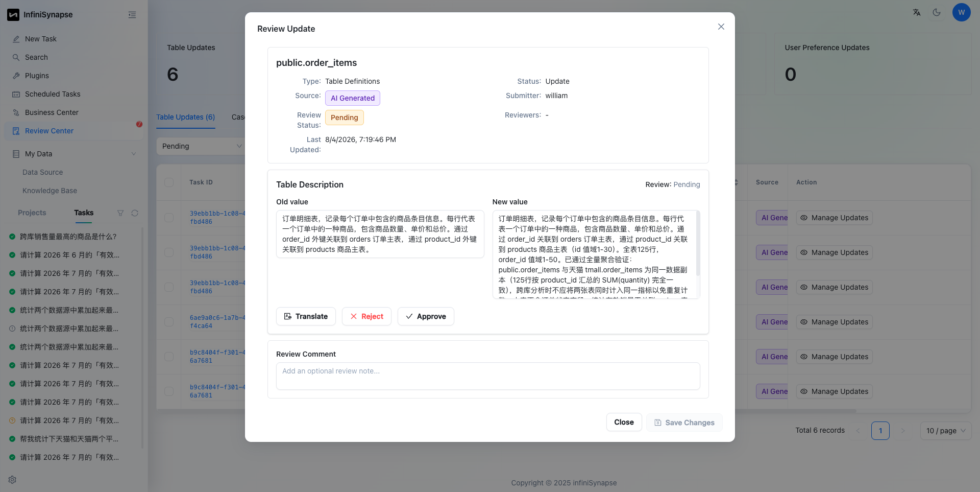Open settings gear at sidebar bottom
Viewport: 980px width, 492px height.
click(x=12, y=480)
